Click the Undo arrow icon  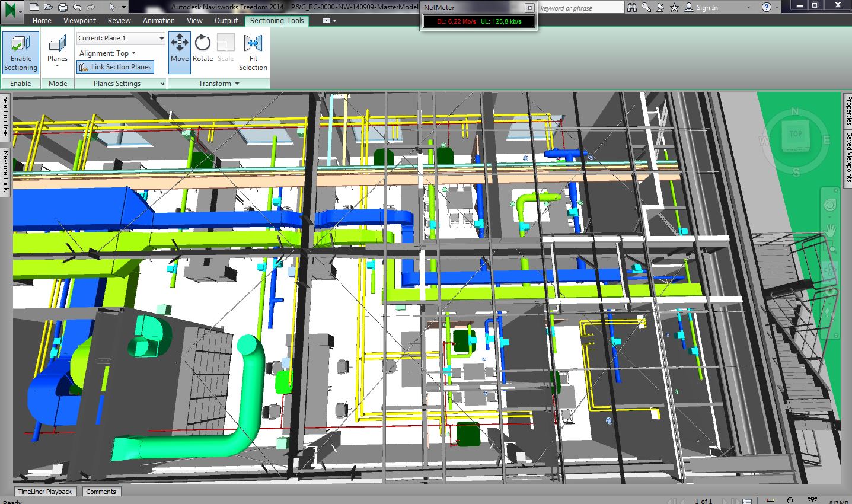click(x=77, y=7)
